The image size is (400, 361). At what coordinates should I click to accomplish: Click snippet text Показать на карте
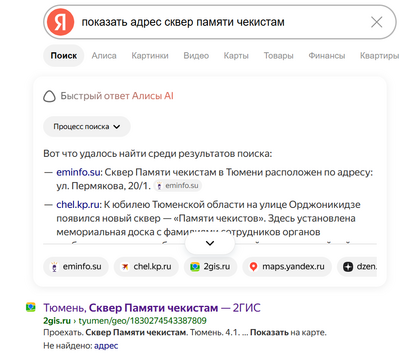coord(288,333)
